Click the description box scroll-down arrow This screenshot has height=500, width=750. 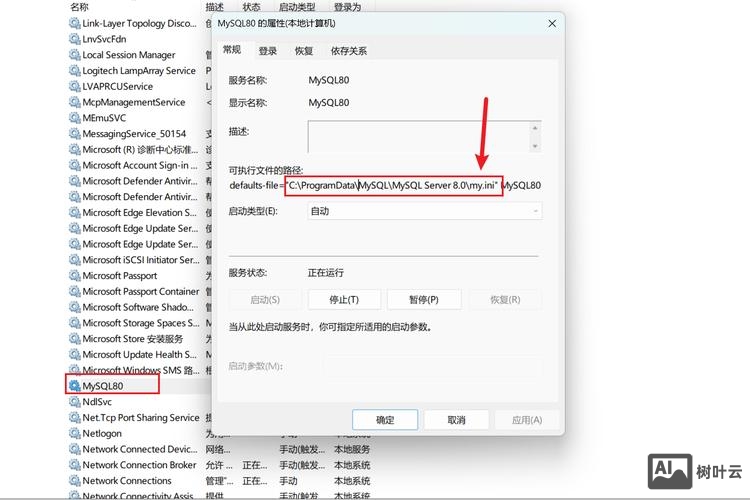[535, 145]
